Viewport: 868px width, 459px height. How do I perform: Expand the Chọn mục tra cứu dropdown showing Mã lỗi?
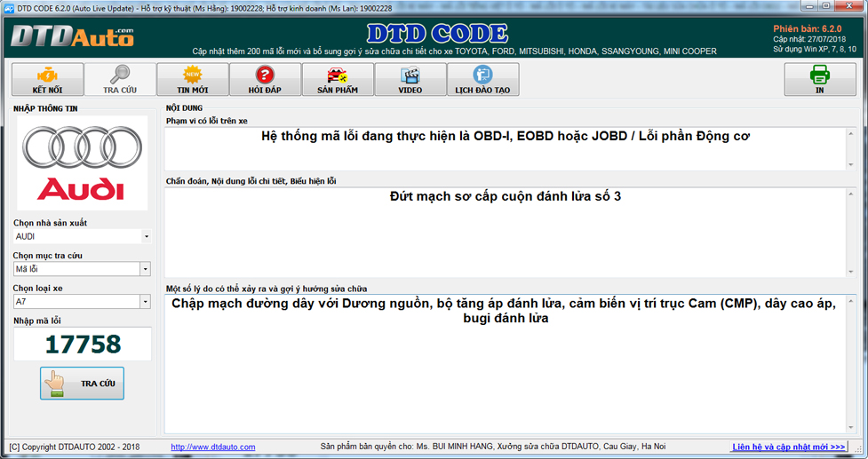point(146,269)
